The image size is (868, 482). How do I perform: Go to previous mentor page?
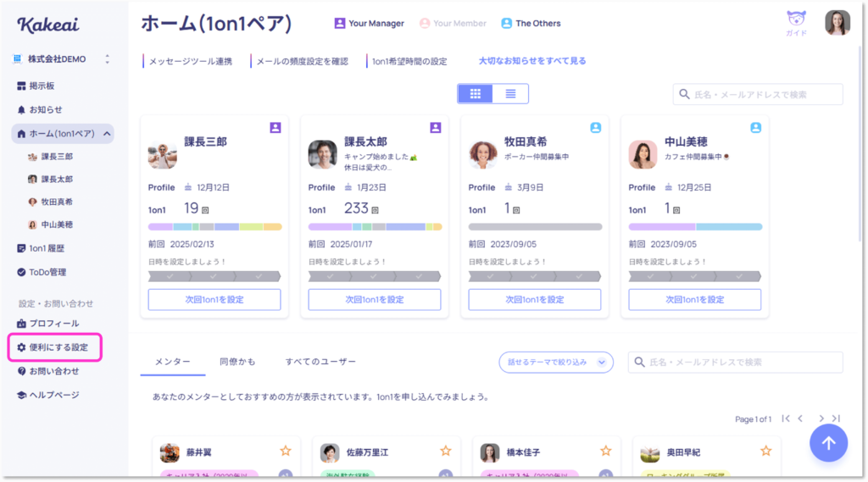tap(800, 419)
